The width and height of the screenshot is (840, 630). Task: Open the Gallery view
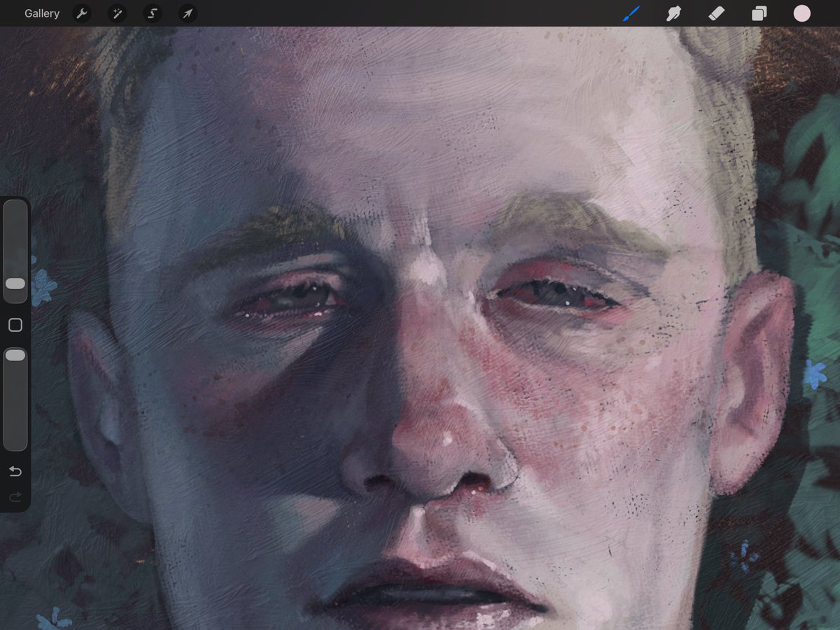pos(42,13)
